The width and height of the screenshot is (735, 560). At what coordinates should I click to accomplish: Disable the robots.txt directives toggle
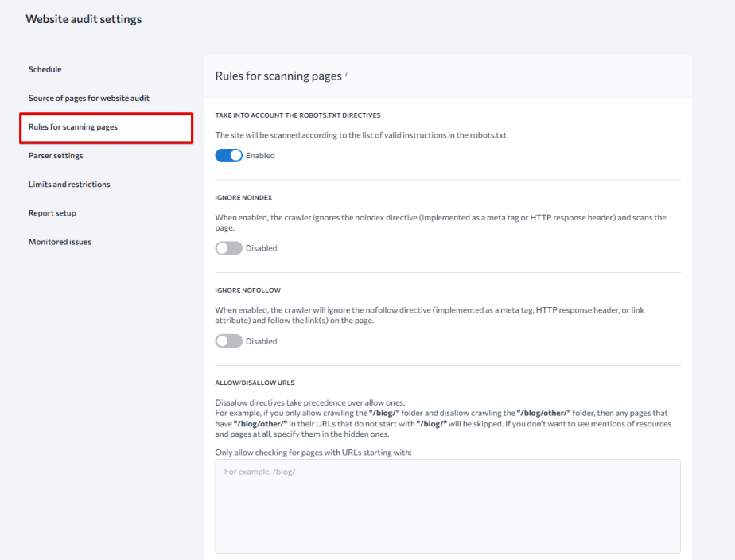click(228, 155)
